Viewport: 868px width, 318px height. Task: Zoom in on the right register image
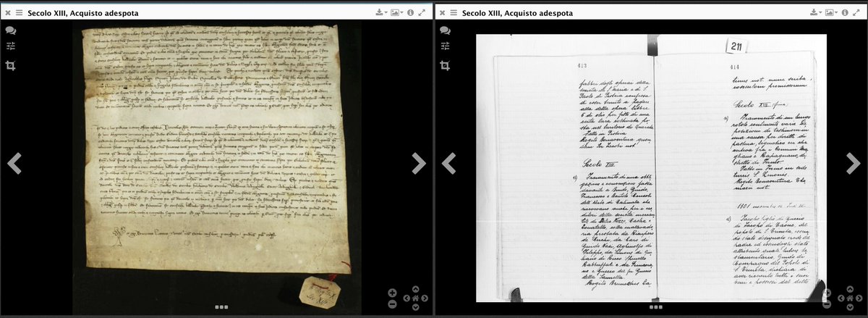[826, 293]
